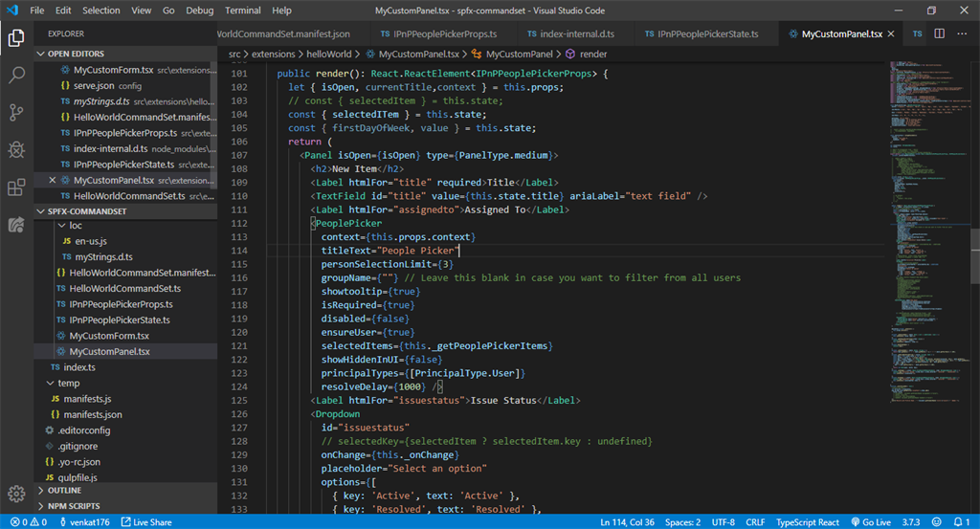Click the Manage gear icon

16,494
